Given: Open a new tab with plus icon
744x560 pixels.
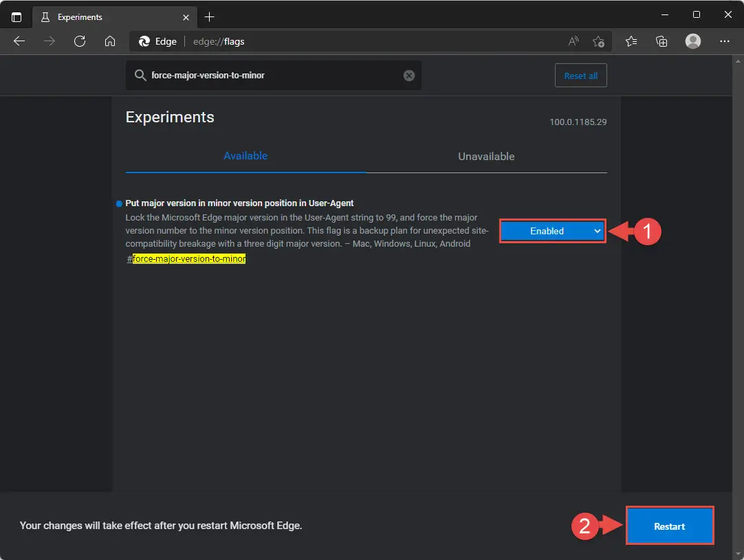Looking at the screenshot, I should (x=209, y=17).
